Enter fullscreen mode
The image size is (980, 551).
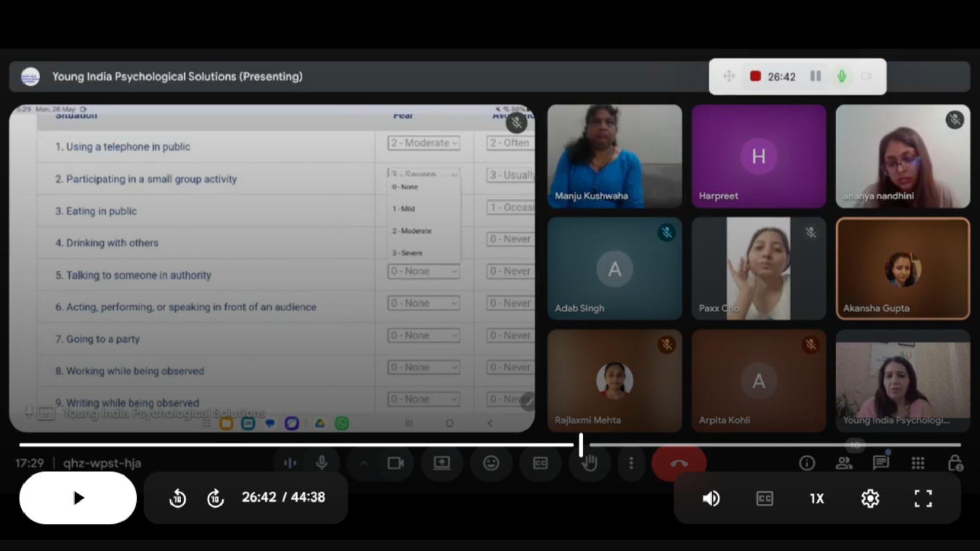tap(922, 498)
